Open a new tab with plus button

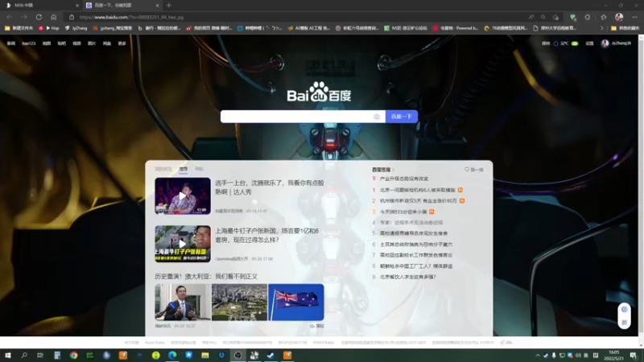tap(169, 6)
